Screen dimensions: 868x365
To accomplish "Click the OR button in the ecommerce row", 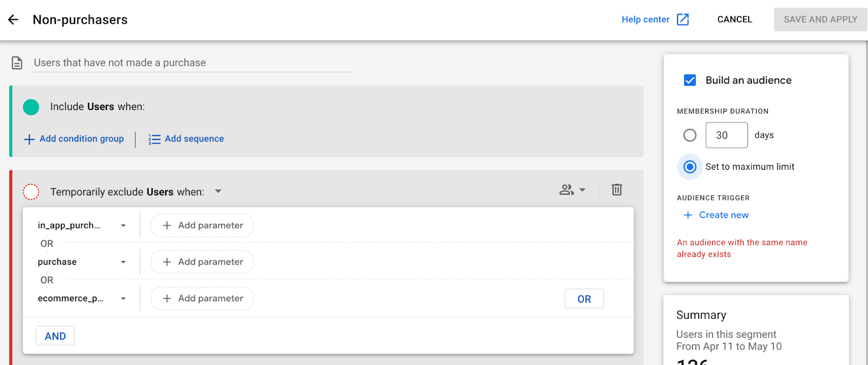I will [584, 299].
